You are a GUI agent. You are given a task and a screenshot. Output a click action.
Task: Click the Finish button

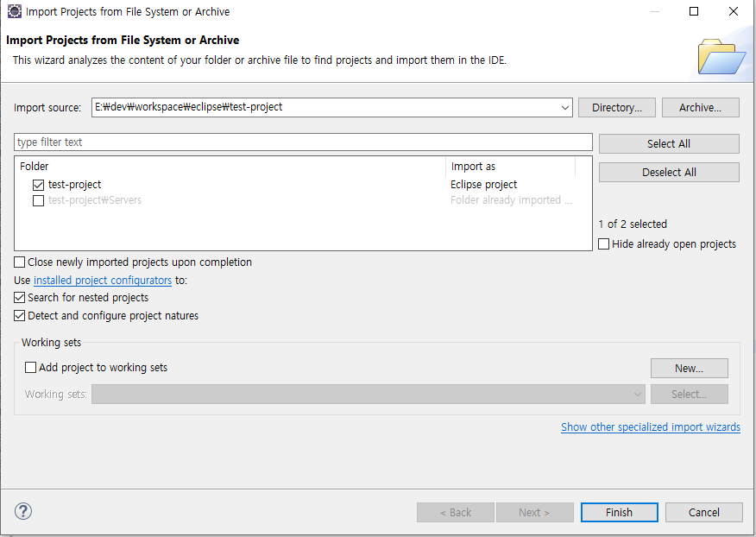[619, 512]
